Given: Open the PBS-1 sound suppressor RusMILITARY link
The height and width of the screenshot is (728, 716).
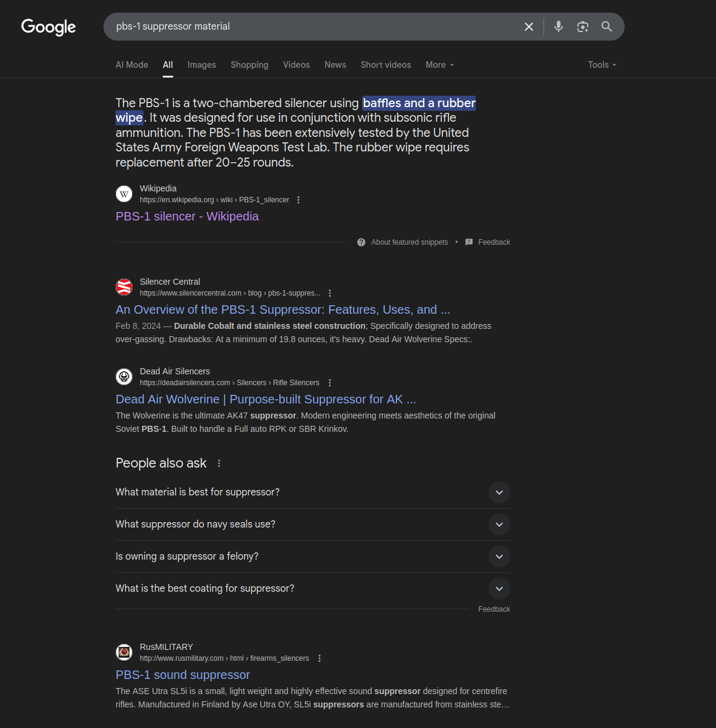Looking at the screenshot, I should (183, 675).
